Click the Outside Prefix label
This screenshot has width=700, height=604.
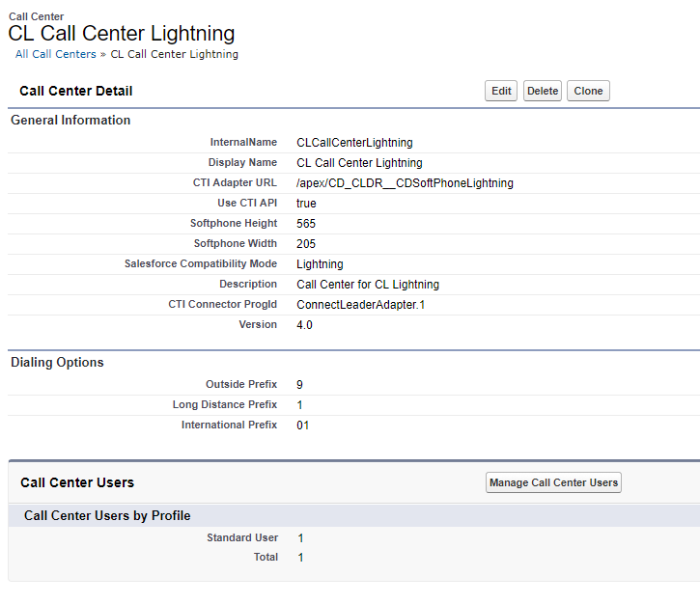click(241, 384)
